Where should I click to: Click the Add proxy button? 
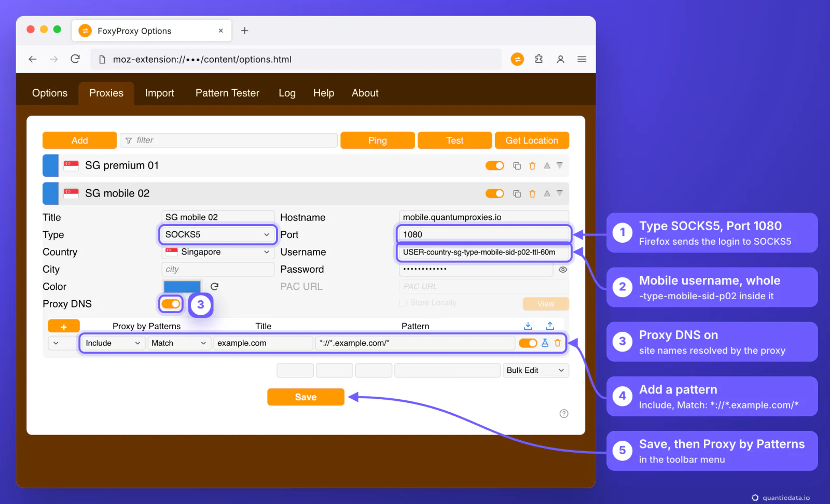(x=79, y=140)
